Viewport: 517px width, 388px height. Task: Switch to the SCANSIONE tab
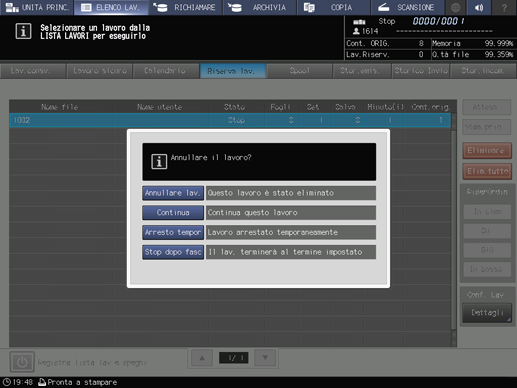pyautogui.click(x=407, y=7)
